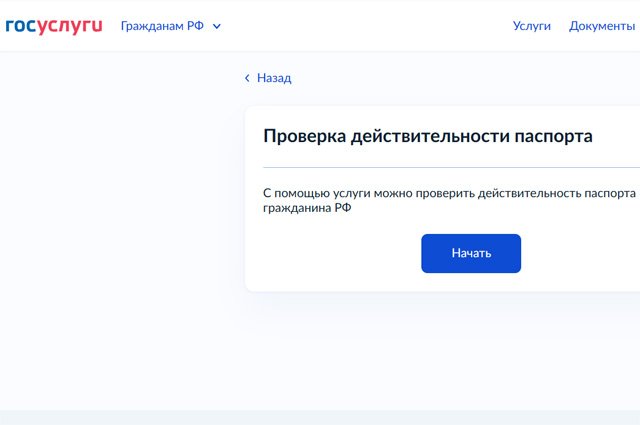This screenshot has height=425, width=640.
Task: Open the Гражданам РФ audience dropdown
Action: point(162,26)
